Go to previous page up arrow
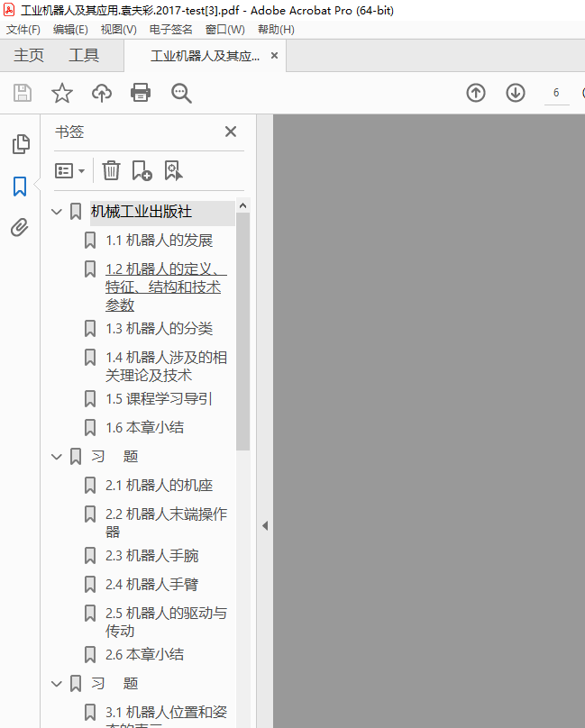 (x=475, y=93)
